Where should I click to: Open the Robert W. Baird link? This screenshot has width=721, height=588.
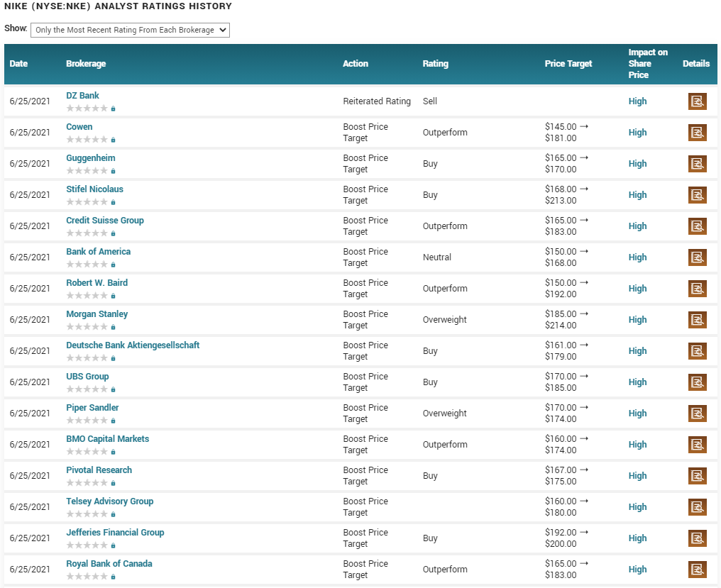click(x=97, y=283)
